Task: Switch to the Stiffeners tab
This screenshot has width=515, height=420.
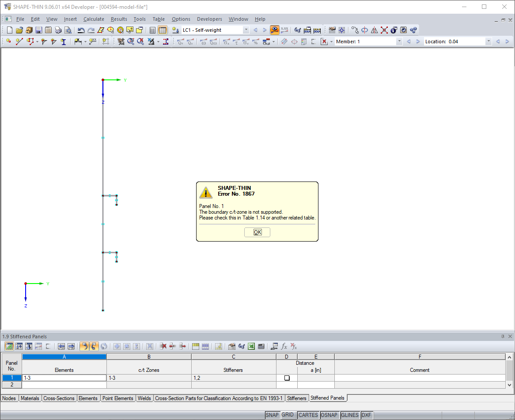Action: tap(296, 398)
